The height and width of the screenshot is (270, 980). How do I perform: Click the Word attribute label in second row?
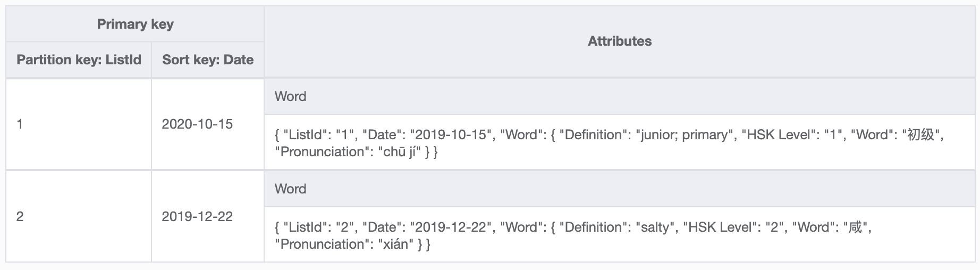290,189
